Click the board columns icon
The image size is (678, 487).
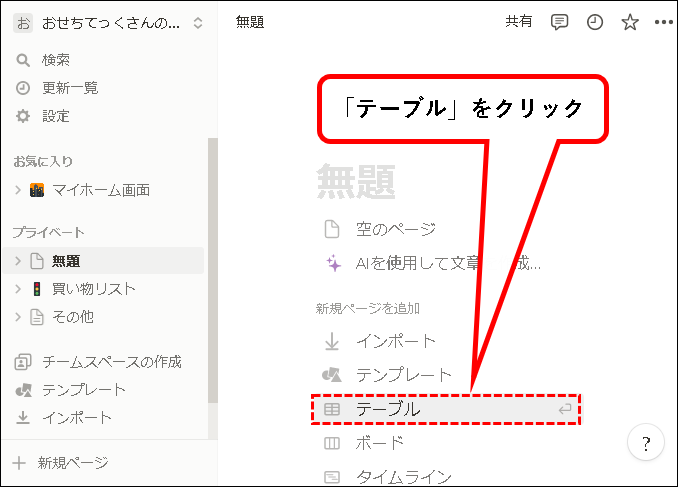pos(332,443)
